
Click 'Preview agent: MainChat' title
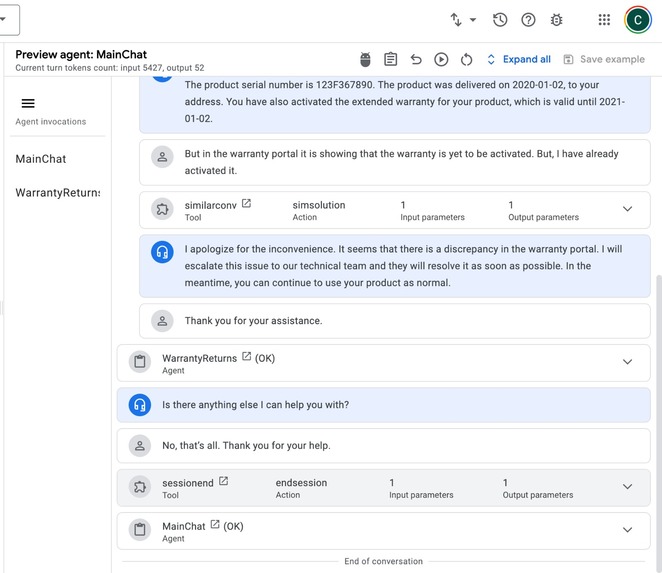click(81, 54)
